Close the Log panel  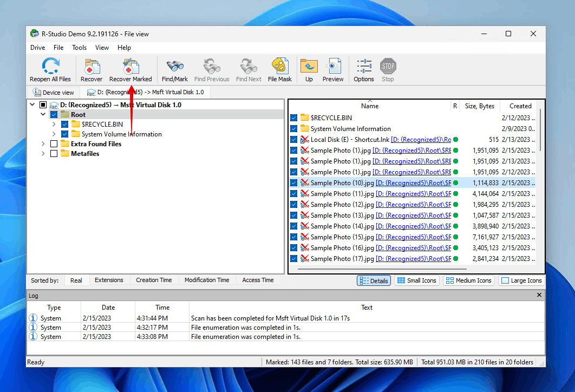point(539,295)
